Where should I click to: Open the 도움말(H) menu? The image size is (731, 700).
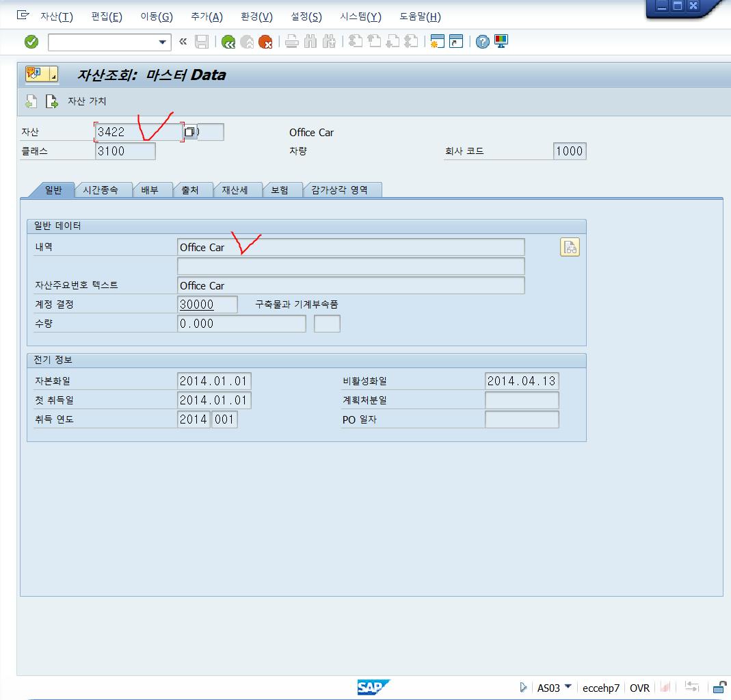[420, 17]
